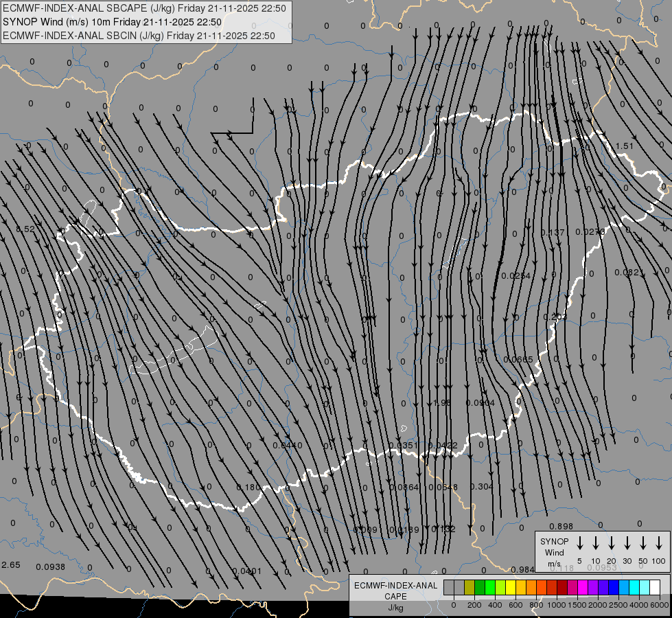Click the value 0.0904 on map
The width and height of the screenshot is (672, 618).
click(x=480, y=403)
